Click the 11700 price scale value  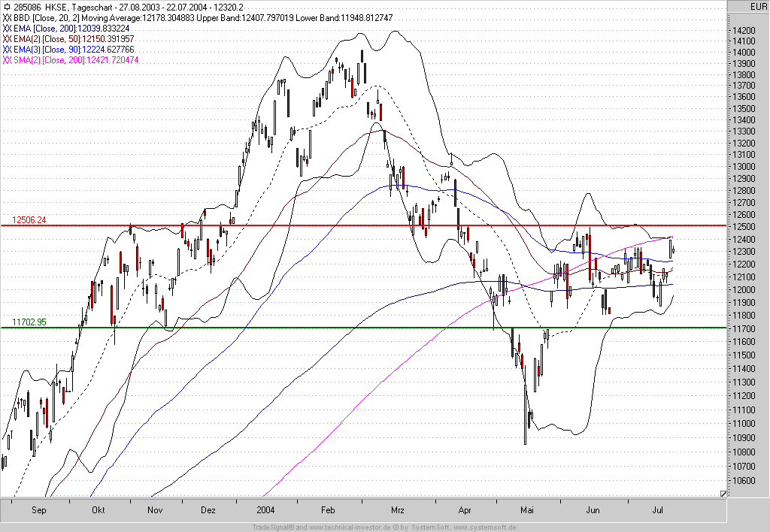click(744, 328)
